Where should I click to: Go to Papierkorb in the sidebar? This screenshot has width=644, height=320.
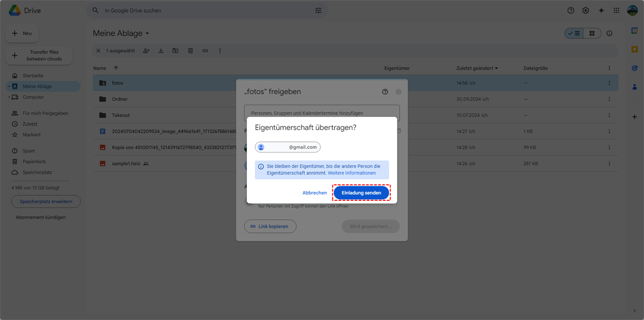coord(34,162)
